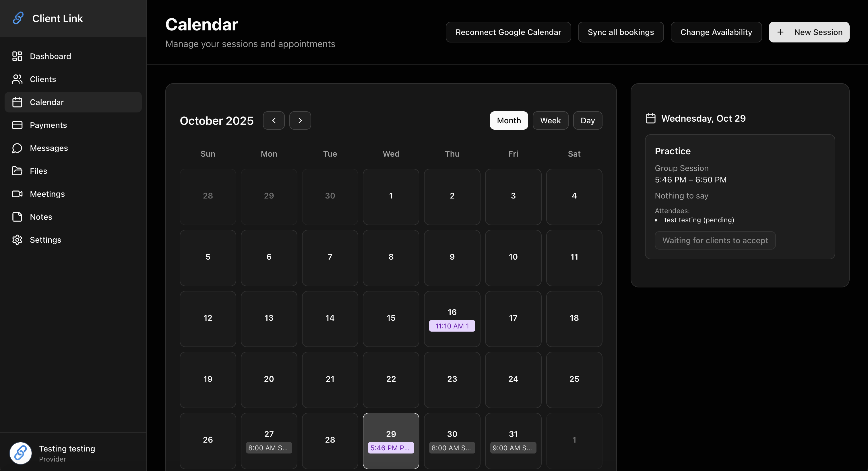Switch to Day view
Image resolution: width=868 pixels, height=471 pixels.
click(587, 120)
